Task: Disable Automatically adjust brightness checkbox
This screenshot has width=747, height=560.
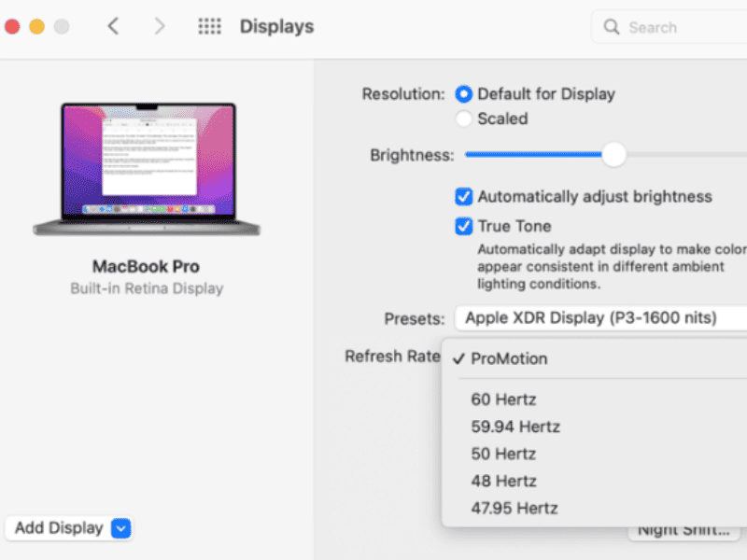Action: (x=464, y=197)
